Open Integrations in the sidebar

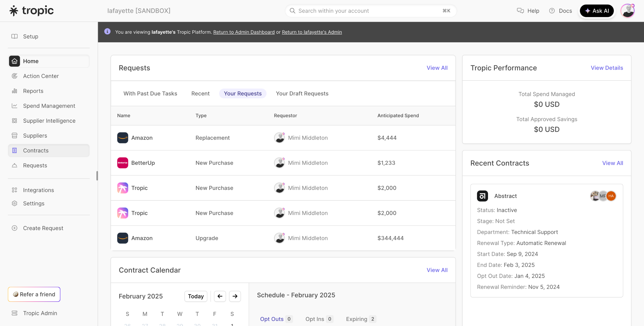pyautogui.click(x=38, y=190)
